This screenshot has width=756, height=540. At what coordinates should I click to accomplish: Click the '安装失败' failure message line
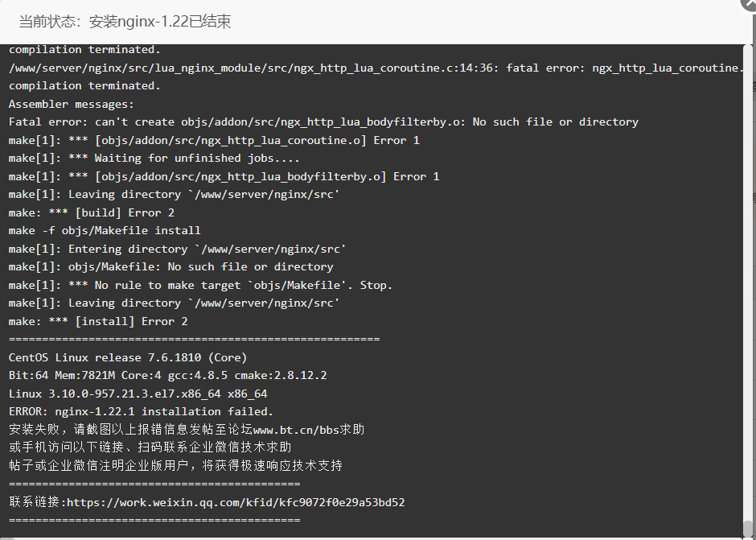coord(187,430)
